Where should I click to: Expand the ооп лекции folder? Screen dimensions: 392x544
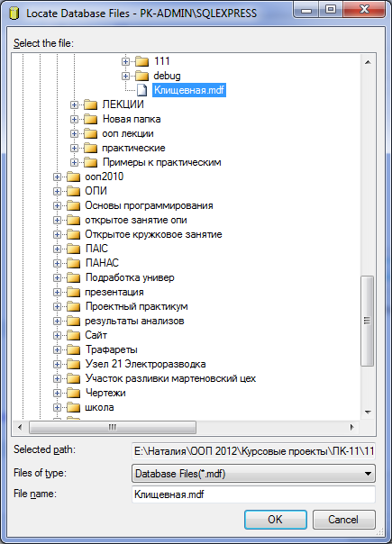tap(74, 133)
